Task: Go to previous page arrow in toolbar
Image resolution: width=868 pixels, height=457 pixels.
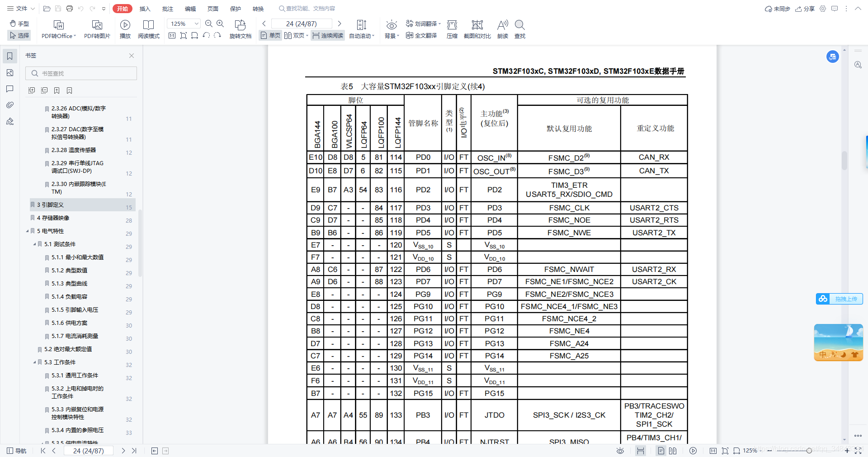Action: pyautogui.click(x=264, y=24)
